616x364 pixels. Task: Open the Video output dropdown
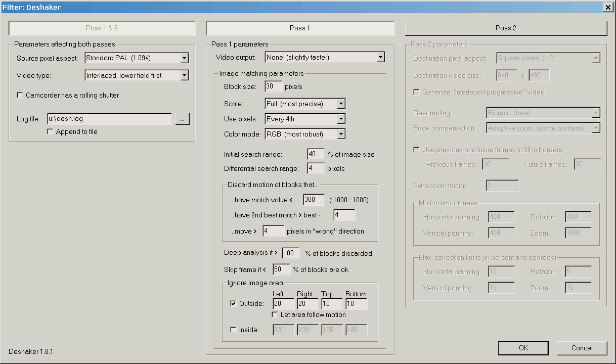coord(380,58)
